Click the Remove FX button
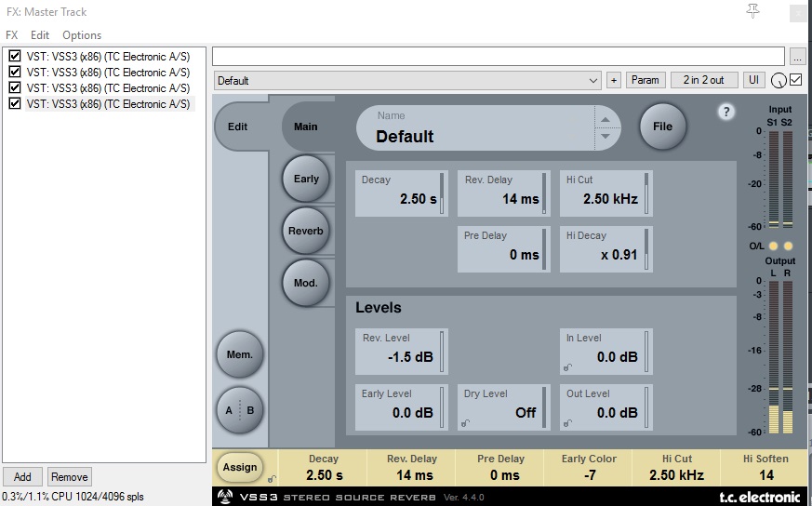This screenshot has height=506, width=812. pyautogui.click(x=70, y=477)
